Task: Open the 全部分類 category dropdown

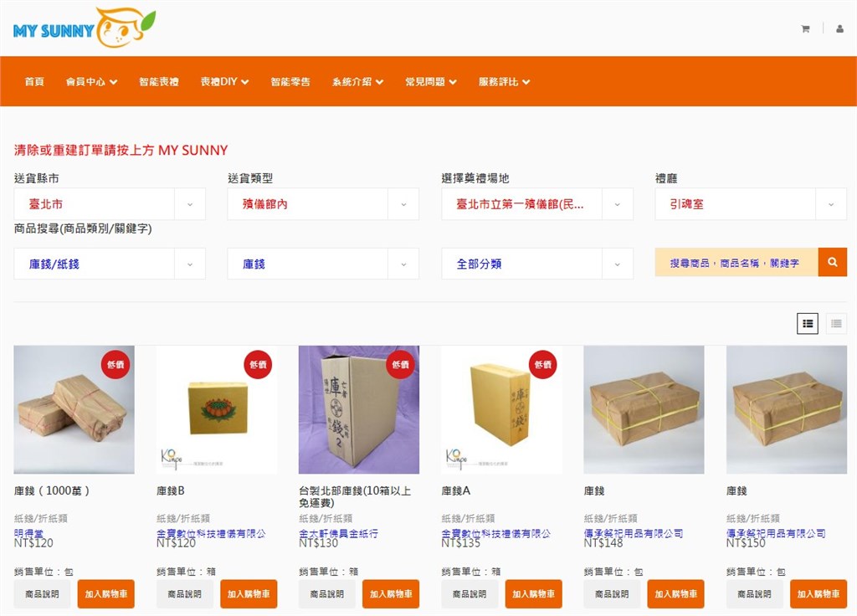Action: coord(537,264)
